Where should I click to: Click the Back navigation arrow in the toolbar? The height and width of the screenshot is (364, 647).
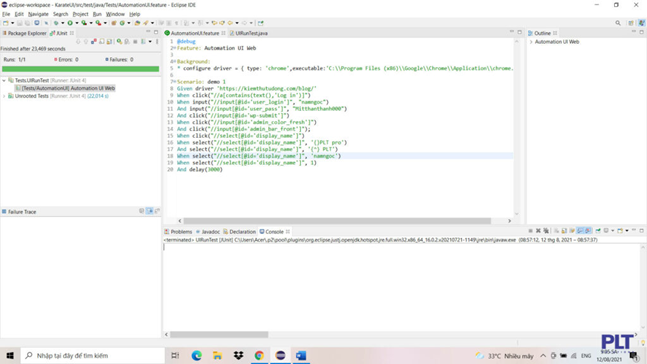(x=230, y=23)
